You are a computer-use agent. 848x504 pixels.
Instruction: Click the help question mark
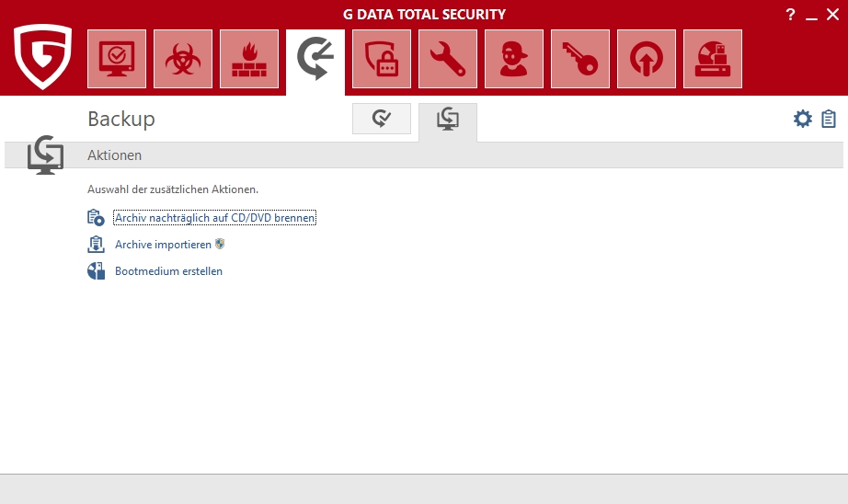790,15
